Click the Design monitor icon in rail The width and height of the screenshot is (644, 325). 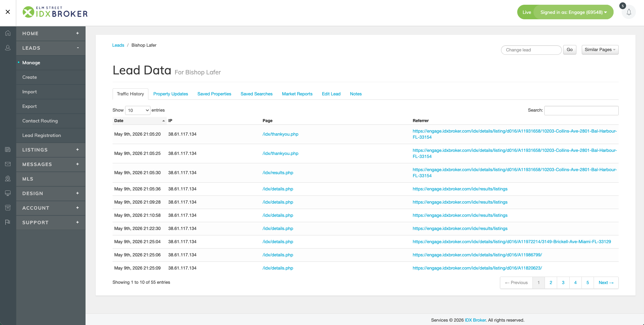point(8,193)
